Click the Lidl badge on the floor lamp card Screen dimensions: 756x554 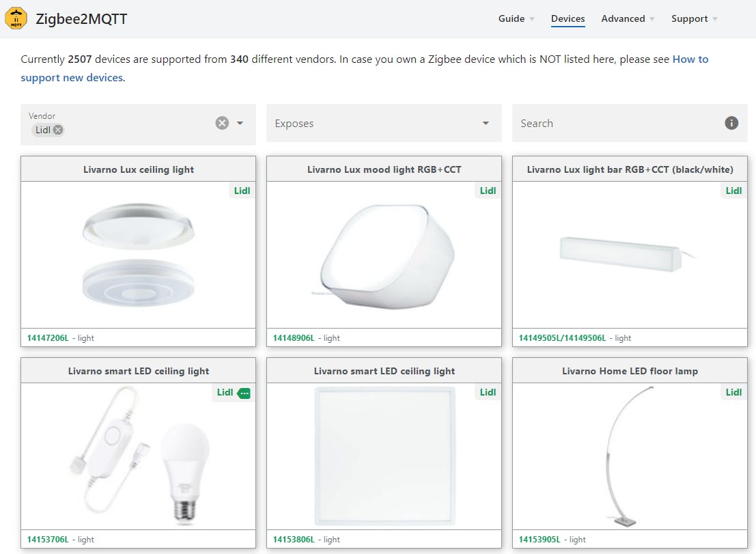tap(734, 393)
